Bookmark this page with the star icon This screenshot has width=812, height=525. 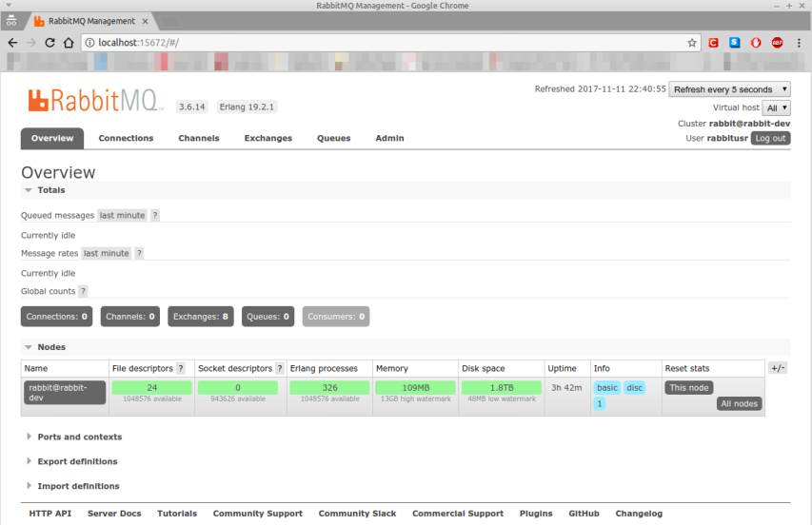[x=692, y=43]
